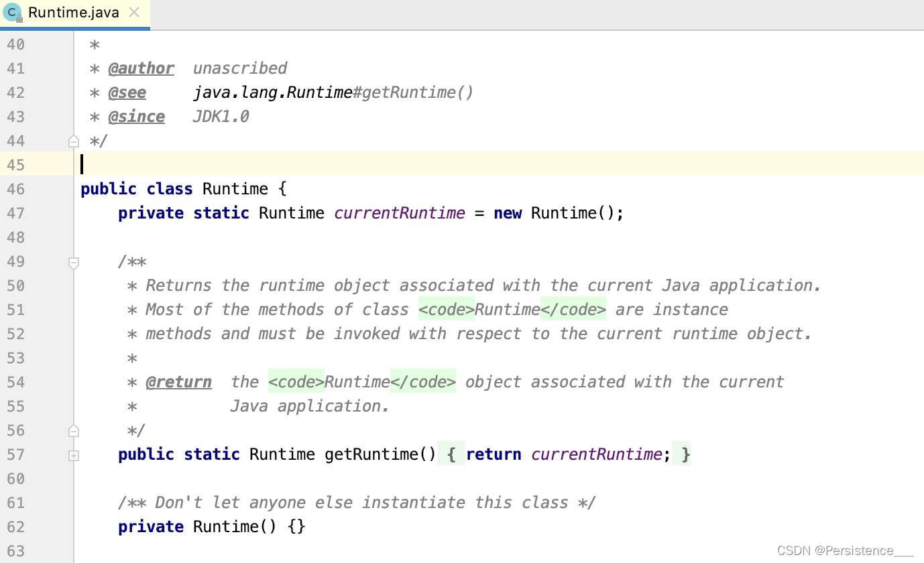Click line number 57 in the gutter
The image size is (924, 563).
tap(15, 454)
